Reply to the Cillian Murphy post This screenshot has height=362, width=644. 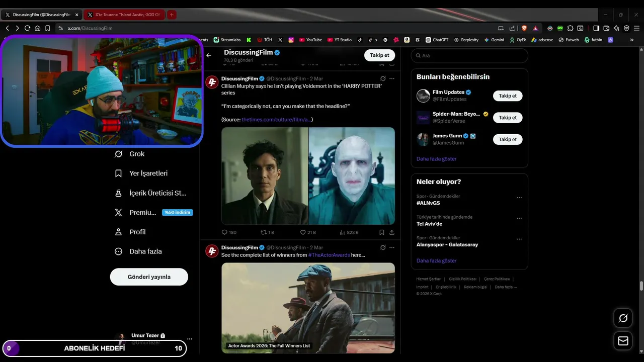[229, 232]
